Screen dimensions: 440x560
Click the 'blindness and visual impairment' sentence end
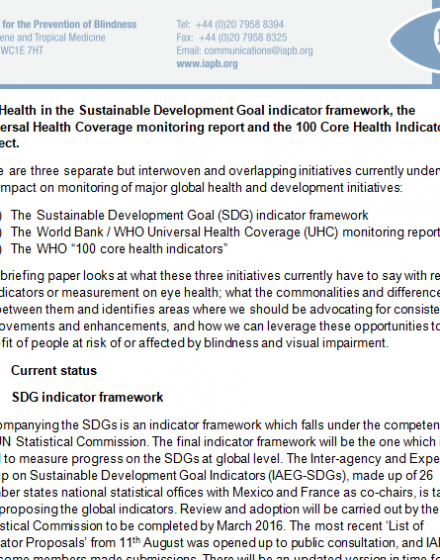[x=296, y=343]
